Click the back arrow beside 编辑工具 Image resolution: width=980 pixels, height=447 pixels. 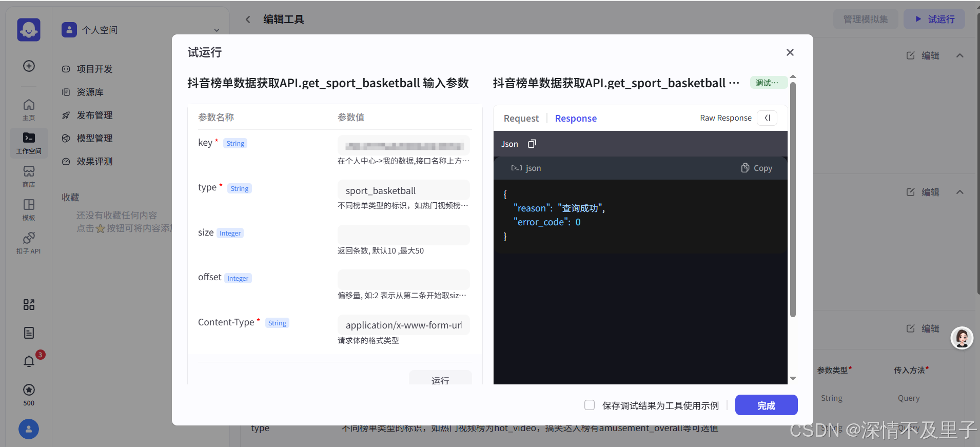coord(248,20)
